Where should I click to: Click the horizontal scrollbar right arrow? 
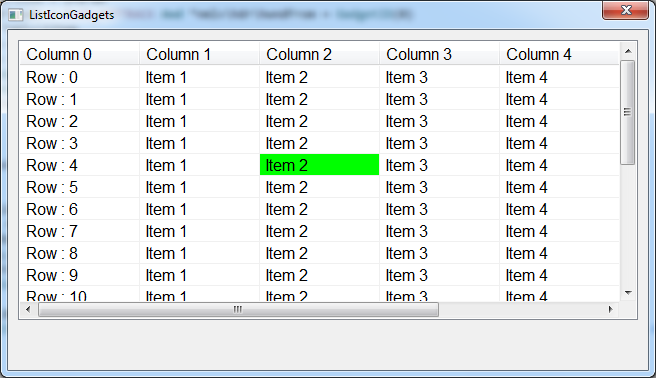pyautogui.click(x=610, y=309)
